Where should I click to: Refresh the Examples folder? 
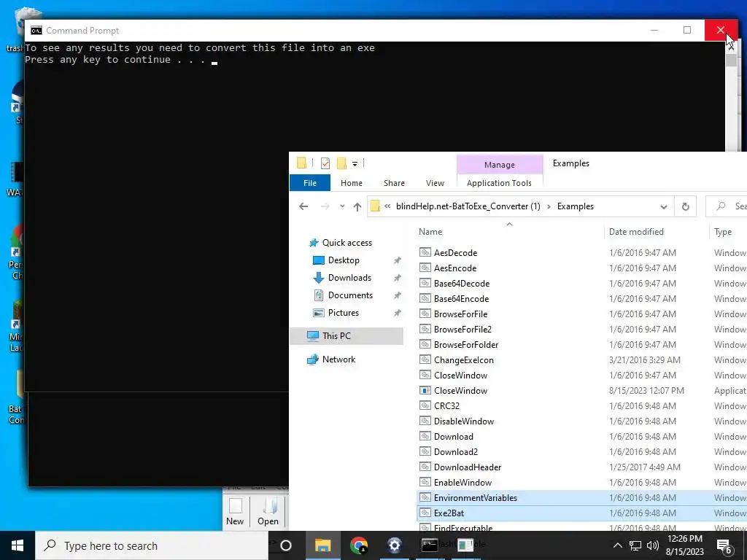point(686,206)
